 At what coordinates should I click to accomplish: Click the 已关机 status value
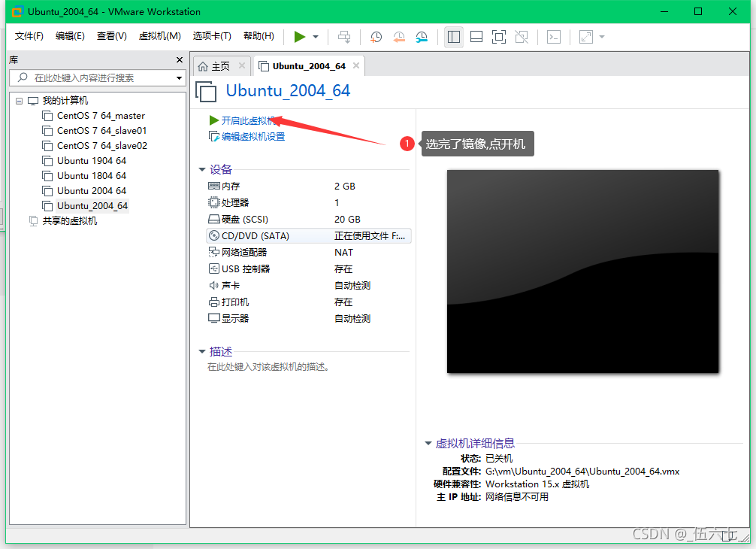pos(499,458)
